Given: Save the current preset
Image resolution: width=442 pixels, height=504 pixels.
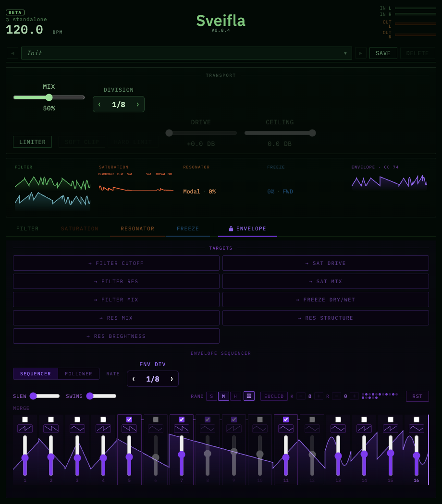Looking at the screenshot, I should [x=383, y=53].
